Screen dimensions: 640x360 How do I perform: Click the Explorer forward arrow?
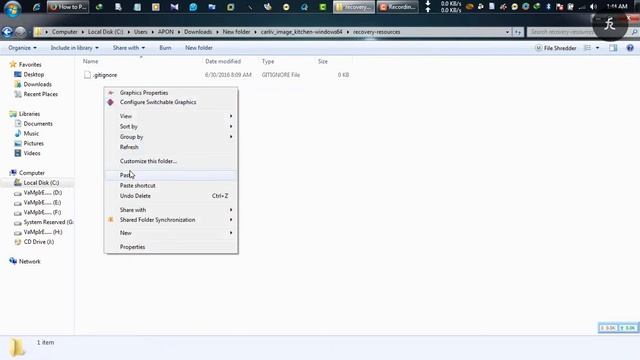tap(20, 32)
